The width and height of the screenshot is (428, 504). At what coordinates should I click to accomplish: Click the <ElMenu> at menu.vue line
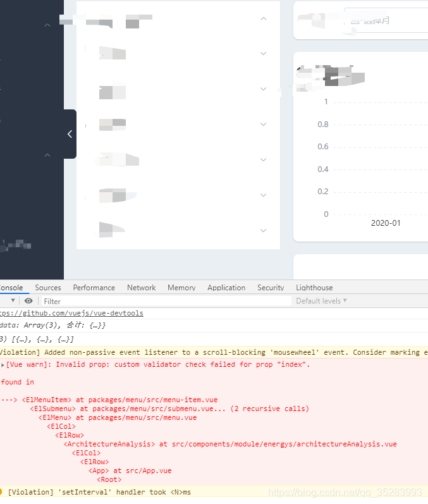pyautogui.click(x=118, y=417)
